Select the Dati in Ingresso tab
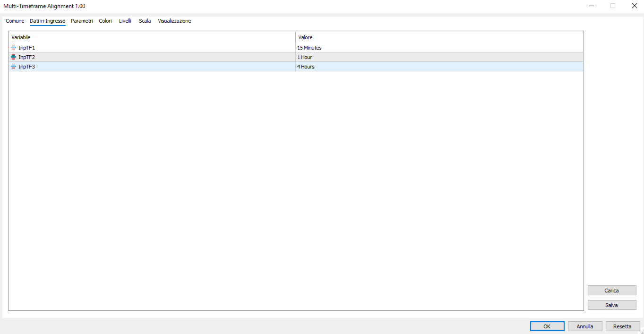This screenshot has width=644, height=334. pyautogui.click(x=48, y=21)
